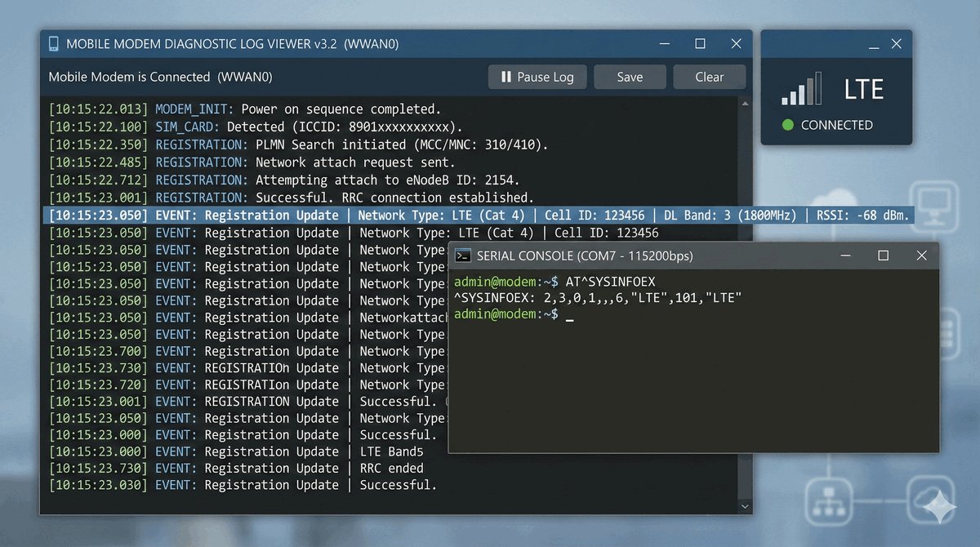This screenshot has width=980, height=547.
Task: Click the log scrollbar down arrow
Action: [743, 507]
